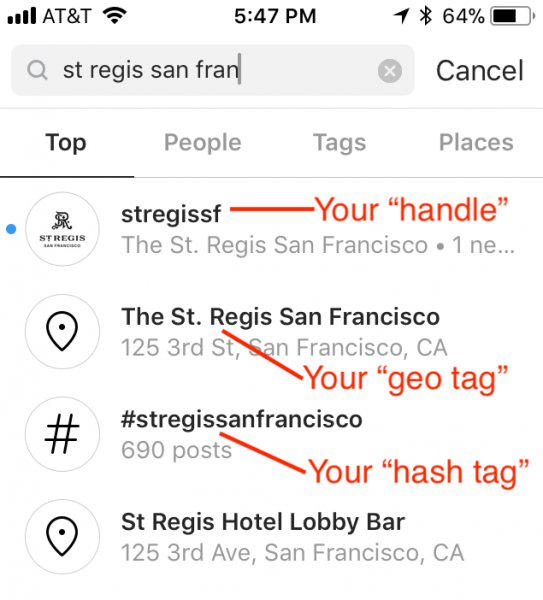Viewport: 543px width, 600px height.
Task: Open the stregissf profile picture
Action: 62,229
